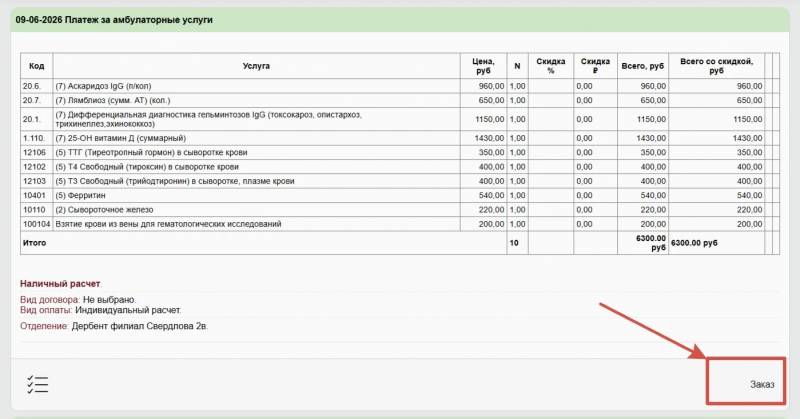Click the Отделение label
This screenshot has width=800, height=419.
point(44,326)
